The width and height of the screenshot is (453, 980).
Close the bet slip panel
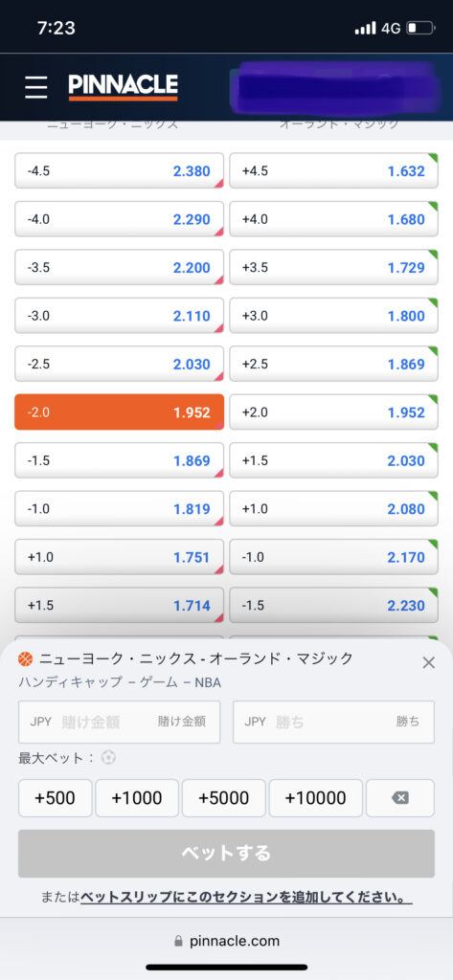(x=429, y=663)
